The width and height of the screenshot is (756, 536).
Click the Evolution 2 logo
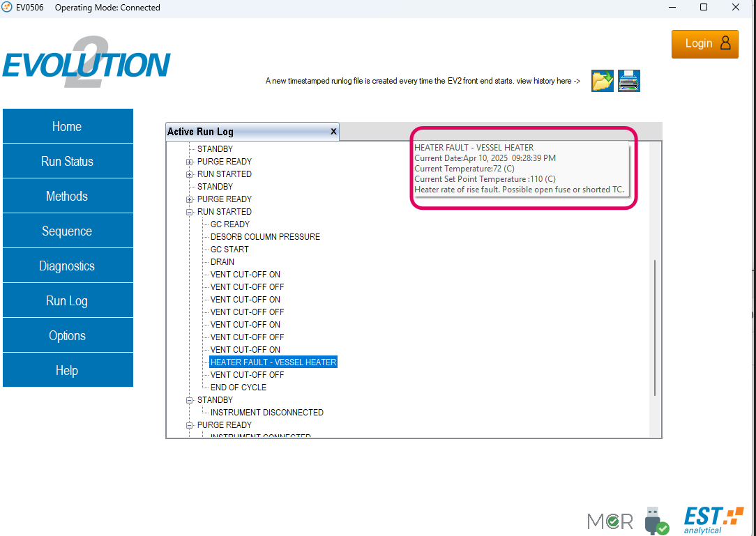86,62
